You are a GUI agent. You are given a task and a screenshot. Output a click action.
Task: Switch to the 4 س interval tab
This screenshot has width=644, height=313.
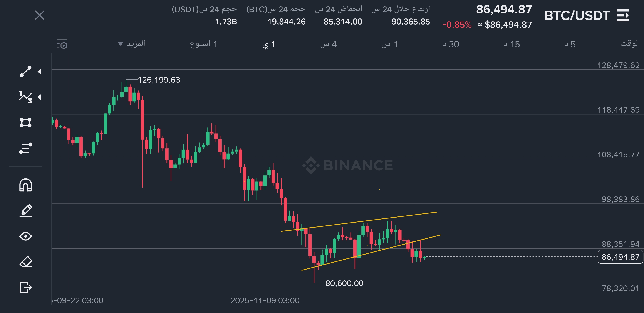(x=329, y=44)
